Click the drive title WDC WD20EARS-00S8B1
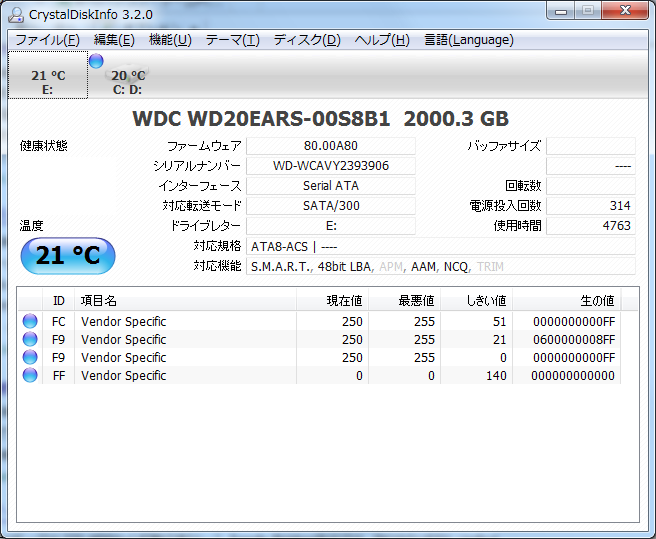The width and height of the screenshot is (656, 539). click(x=261, y=119)
